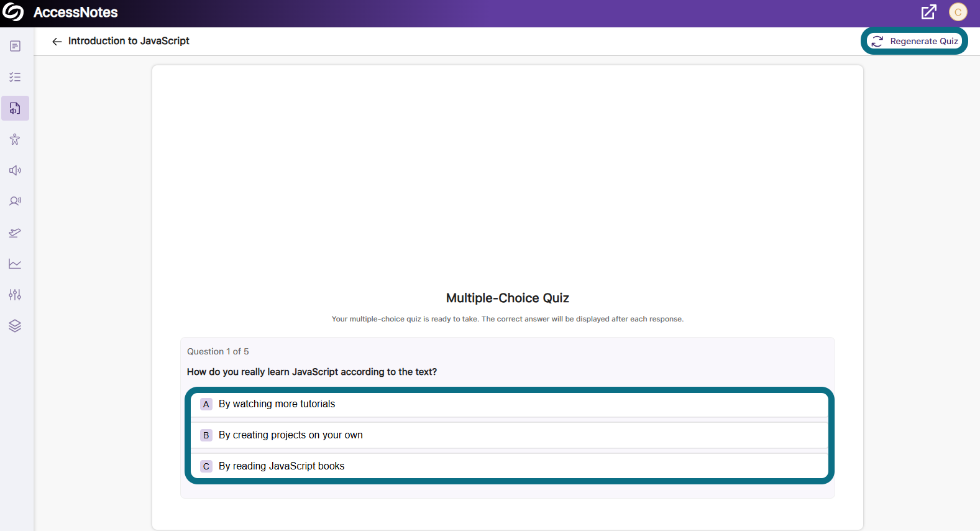Click the "Introduction to JavaScript" title
This screenshot has width=980, height=531.
pos(129,41)
